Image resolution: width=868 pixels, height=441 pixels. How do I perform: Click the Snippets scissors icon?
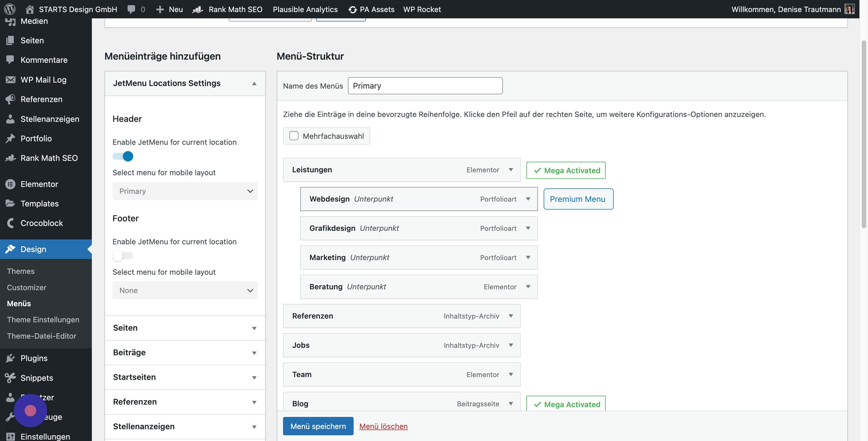pyautogui.click(x=10, y=378)
